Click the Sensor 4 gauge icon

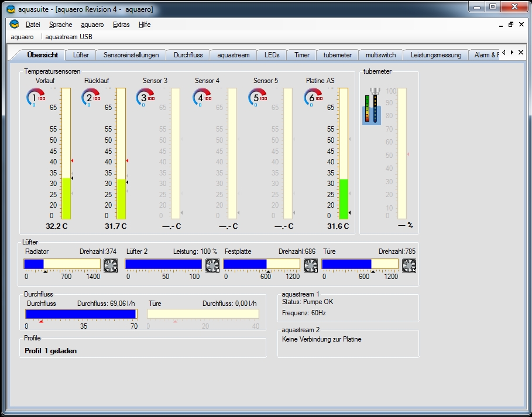pyautogui.click(x=202, y=97)
